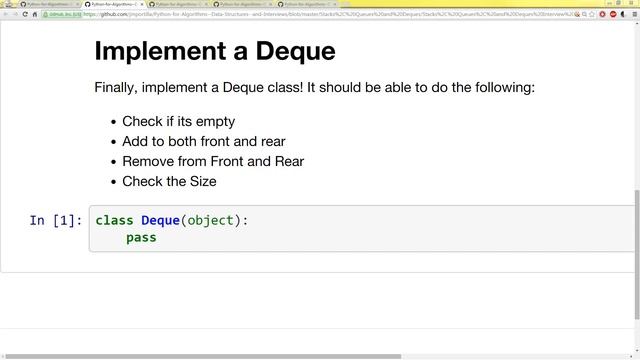Close the active second browser tab
This screenshot has height=360, width=640.
click(142, 4)
